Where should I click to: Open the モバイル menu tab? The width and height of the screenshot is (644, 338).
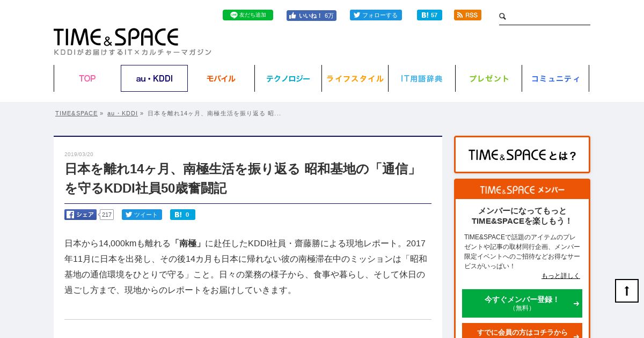(221, 78)
